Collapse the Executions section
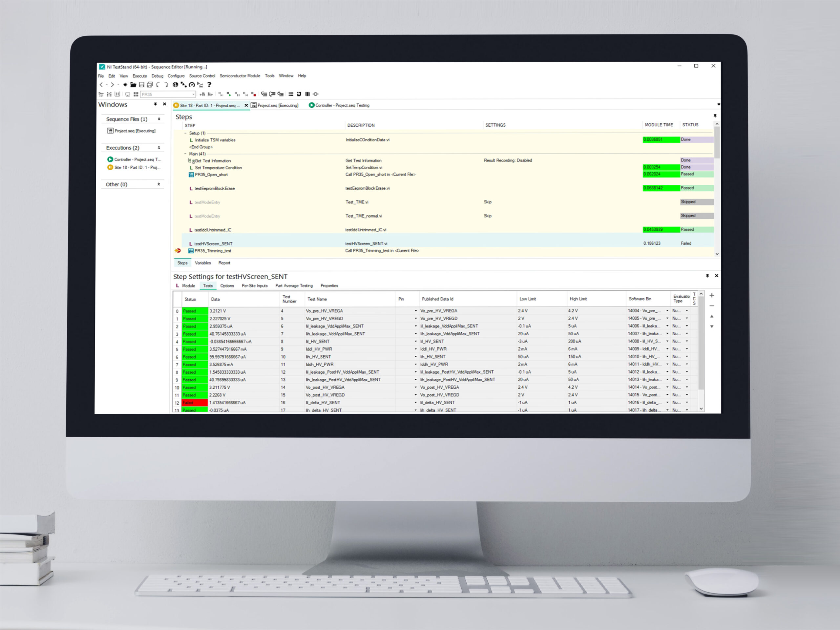Viewport: 840px width, 630px height. coord(159,148)
